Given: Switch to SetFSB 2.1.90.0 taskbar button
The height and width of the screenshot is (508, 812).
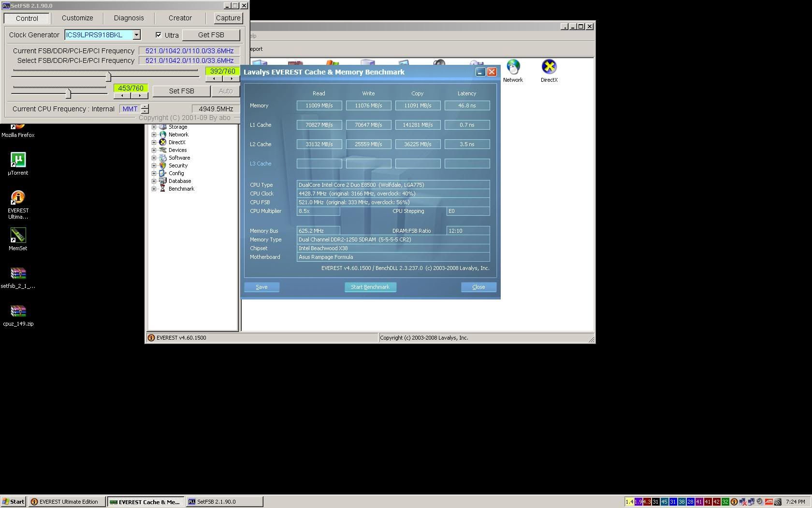Looking at the screenshot, I should pyautogui.click(x=225, y=502).
